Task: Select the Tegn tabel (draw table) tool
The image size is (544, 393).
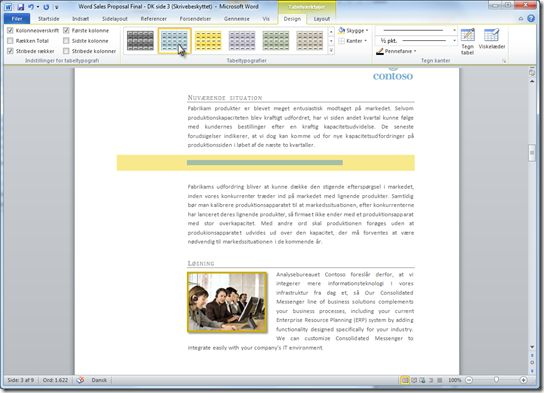Action: [x=467, y=42]
